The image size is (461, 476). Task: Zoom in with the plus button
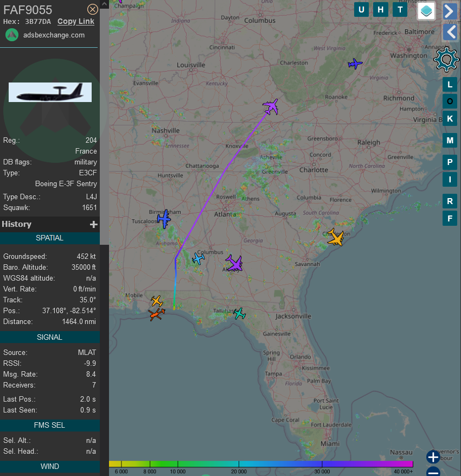click(x=433, y=457)
